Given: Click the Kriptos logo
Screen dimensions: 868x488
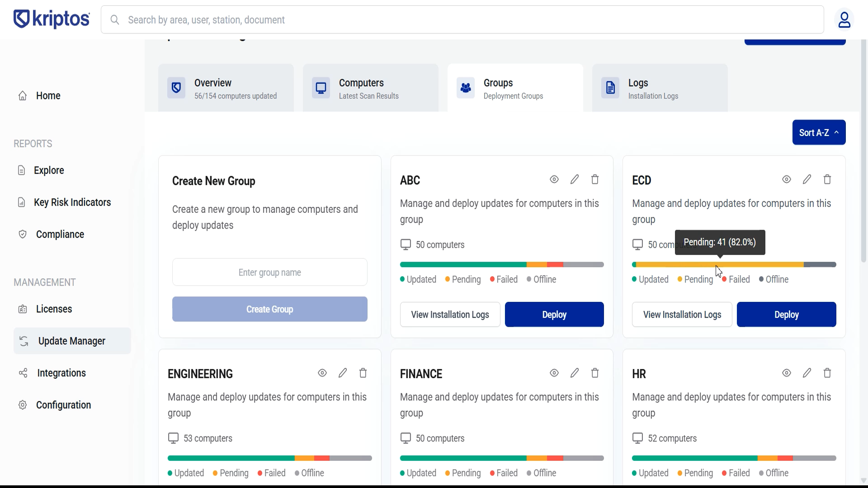Looking at the screenshot, I should pos(51,19).
